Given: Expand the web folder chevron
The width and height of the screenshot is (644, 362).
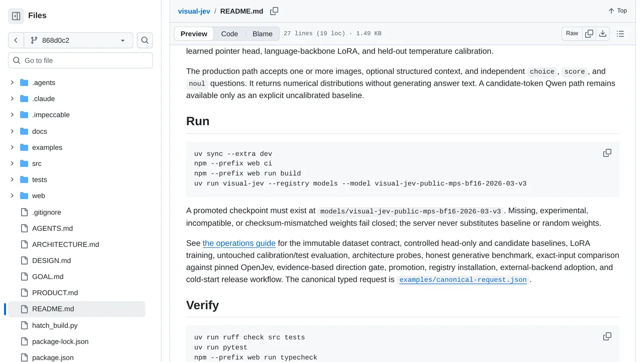Looking at the screenshot, I should click(x=12, y=196).
